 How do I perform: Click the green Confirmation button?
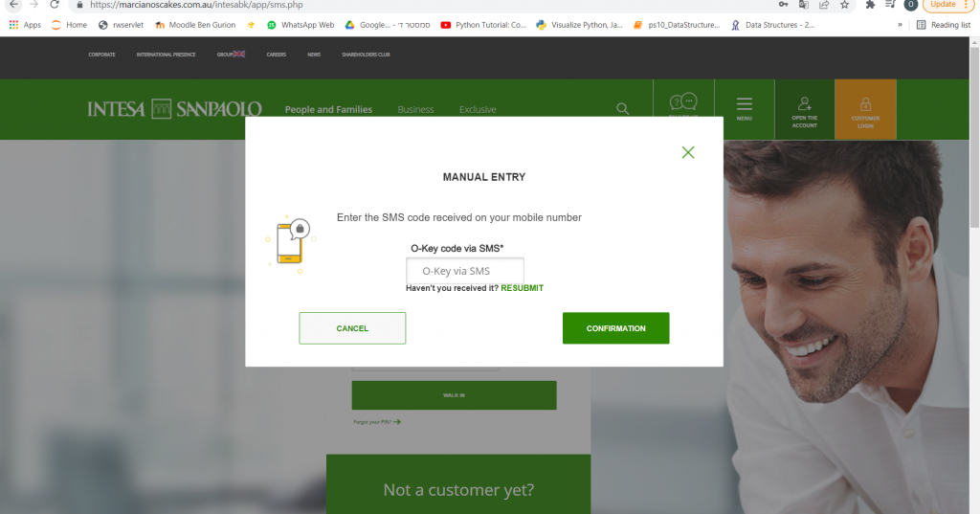615,328
